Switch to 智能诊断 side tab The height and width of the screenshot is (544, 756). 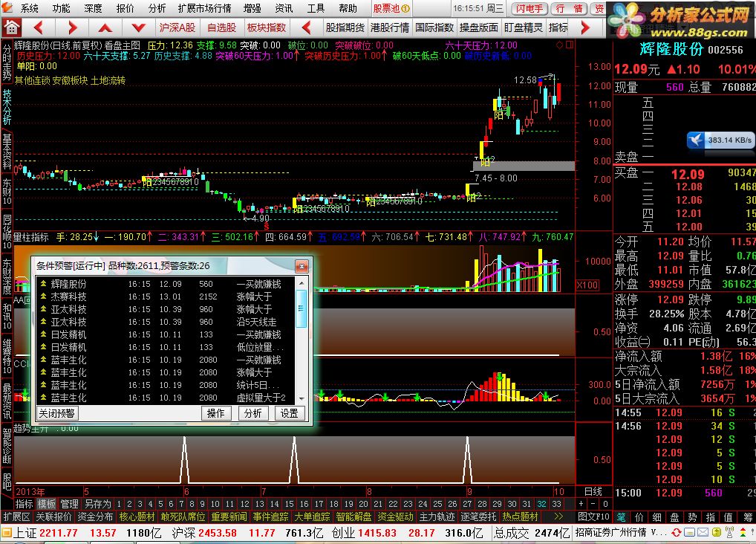[7, 446]
